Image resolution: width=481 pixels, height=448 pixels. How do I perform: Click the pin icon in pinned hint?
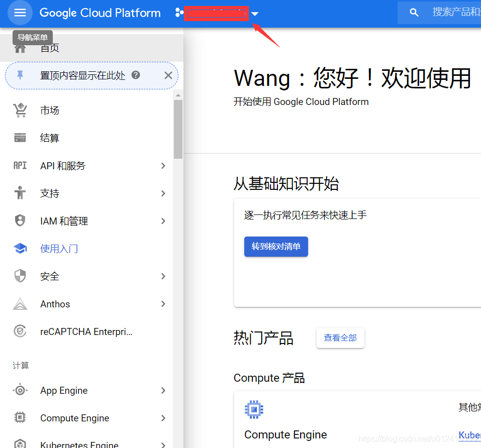pos(20,75)
